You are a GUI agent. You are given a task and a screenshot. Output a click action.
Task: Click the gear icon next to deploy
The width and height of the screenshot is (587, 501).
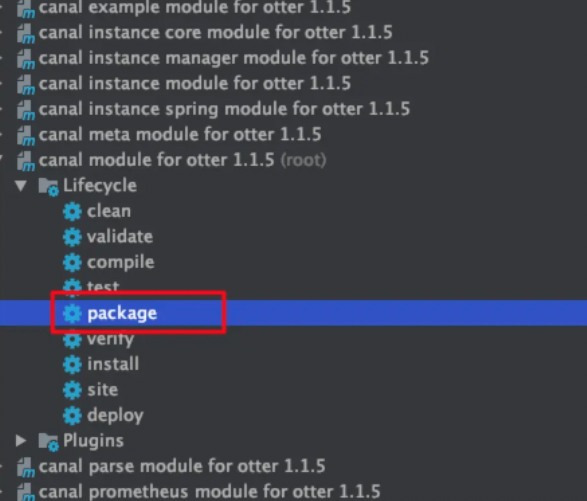click(x=72, y=416)
